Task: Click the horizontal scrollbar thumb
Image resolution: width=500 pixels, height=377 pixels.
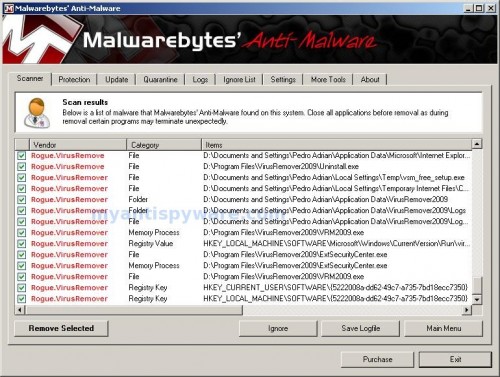Action: pyautogui.click(x=134, y=310)
